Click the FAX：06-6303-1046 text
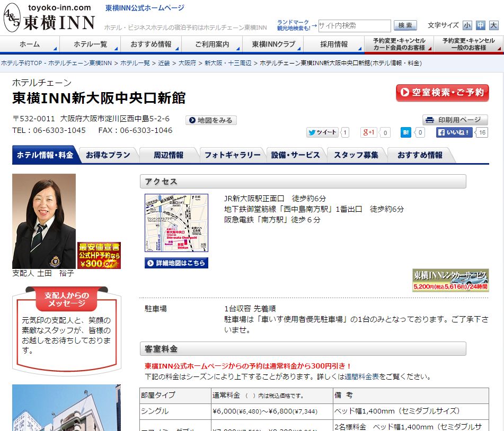This screenshot has width=504, height=431. coord(135,130)
